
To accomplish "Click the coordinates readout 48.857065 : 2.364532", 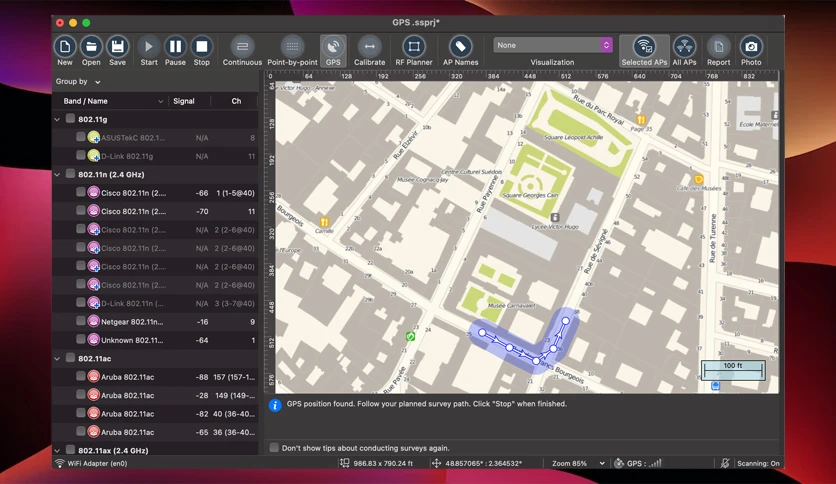I will click(484, 463).
